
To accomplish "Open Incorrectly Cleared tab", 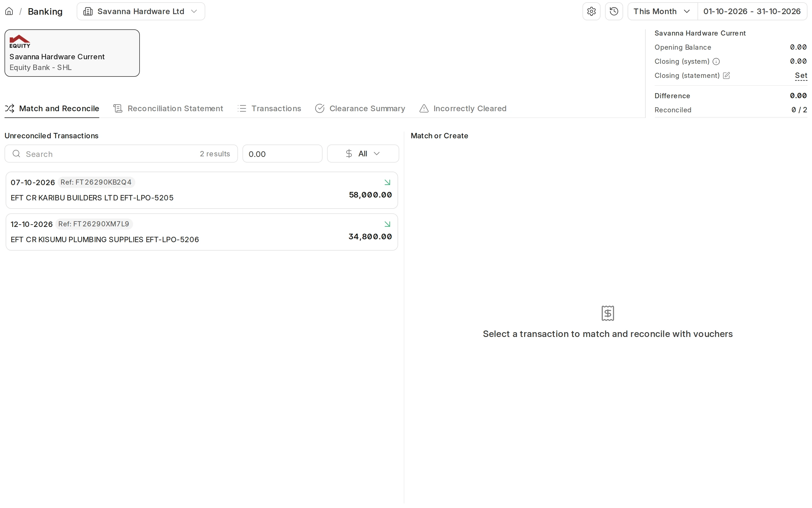I will (x=463, y=109).
